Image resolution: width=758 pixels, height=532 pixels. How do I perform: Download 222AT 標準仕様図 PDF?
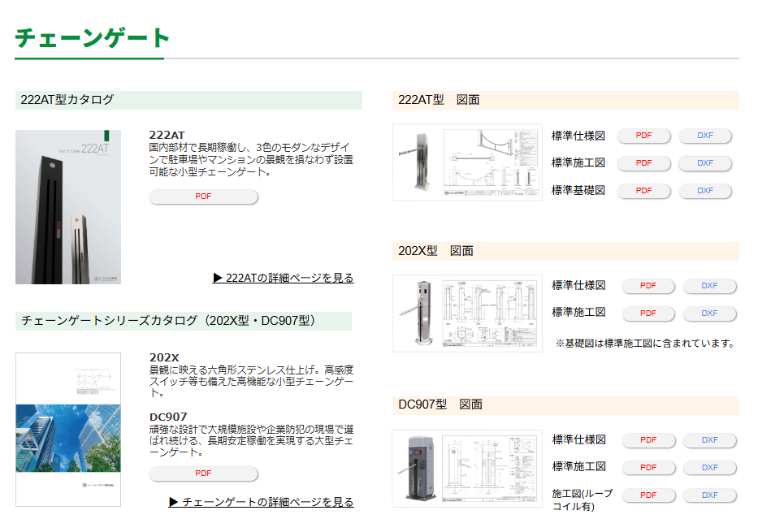point(644,136)
